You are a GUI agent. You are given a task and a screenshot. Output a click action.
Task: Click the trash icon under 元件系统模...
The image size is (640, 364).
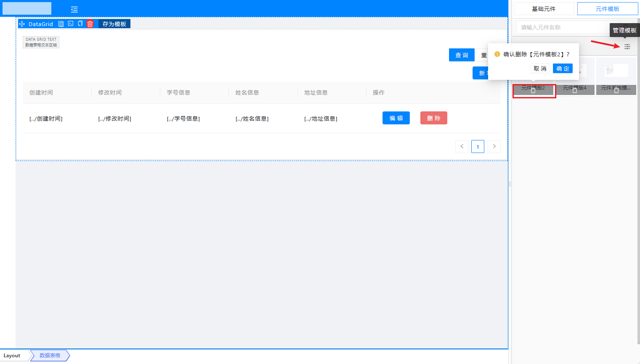click(x=616, y=91)
